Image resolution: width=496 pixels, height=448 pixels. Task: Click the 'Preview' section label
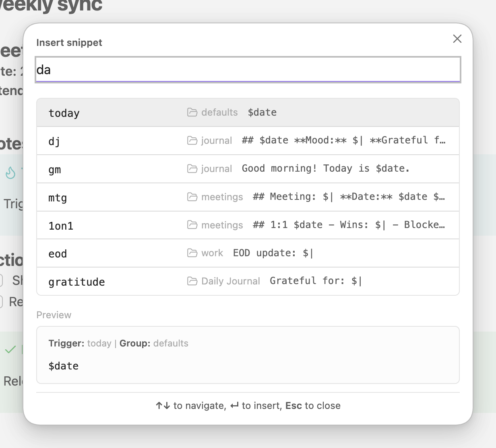tap(54, 315)
